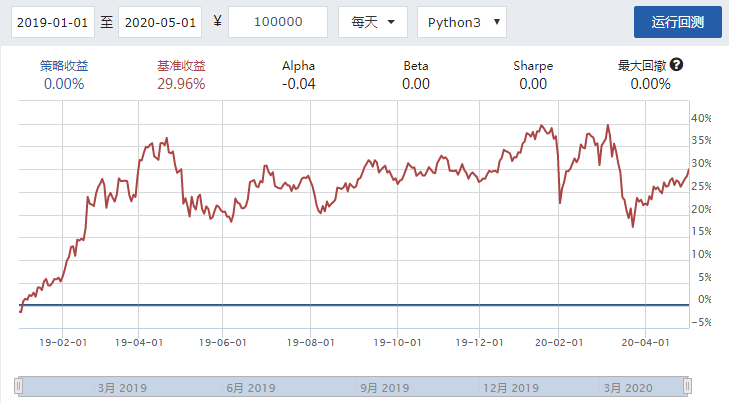729x403 pixels.
Task: Click the Alpha metric label
Action: pyautogui.click(x=299, y=66)
